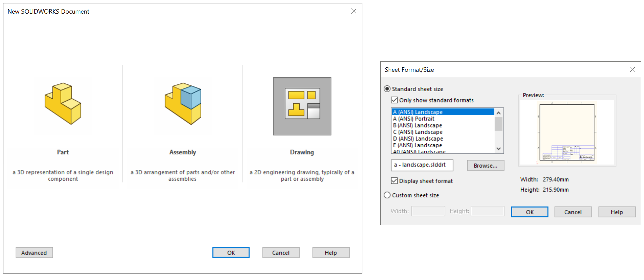Pick E (ANSI) Landscape from the list
644x280 pixels.
click(x=418, y=145)
